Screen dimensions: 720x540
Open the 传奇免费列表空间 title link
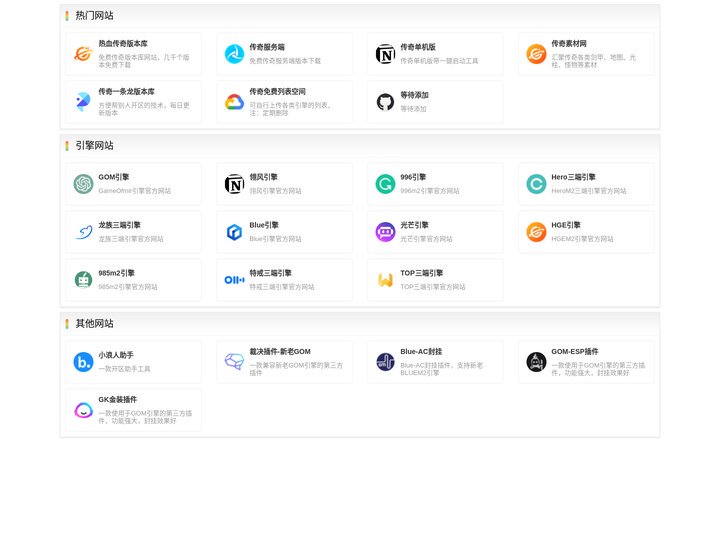pyautogui.click(x=277, y=91)
